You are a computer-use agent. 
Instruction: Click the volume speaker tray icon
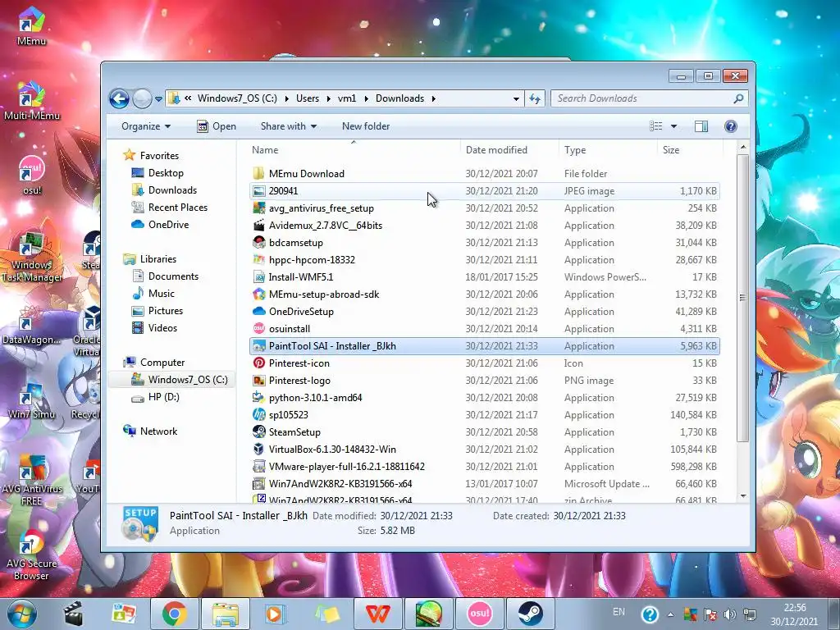(729, 614)
